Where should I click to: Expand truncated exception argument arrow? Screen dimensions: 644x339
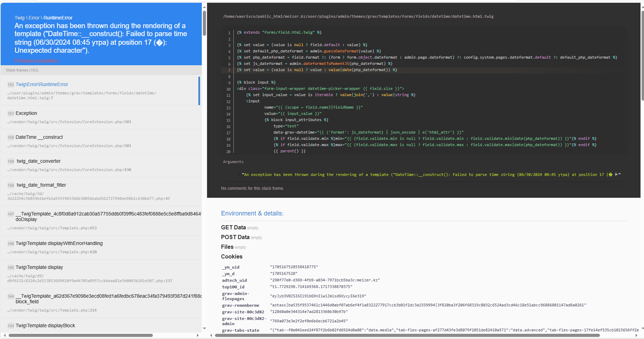617,175
